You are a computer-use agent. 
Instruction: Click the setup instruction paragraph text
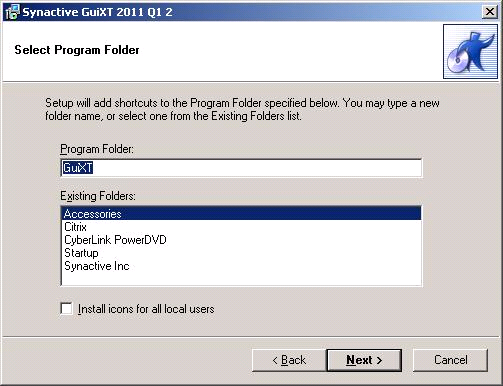point(242,109)
